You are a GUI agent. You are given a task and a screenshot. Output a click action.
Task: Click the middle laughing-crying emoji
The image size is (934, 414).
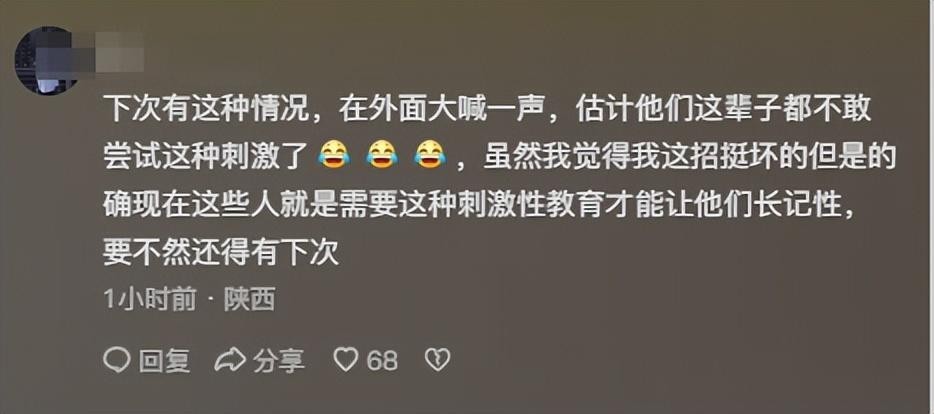(382, 154)
